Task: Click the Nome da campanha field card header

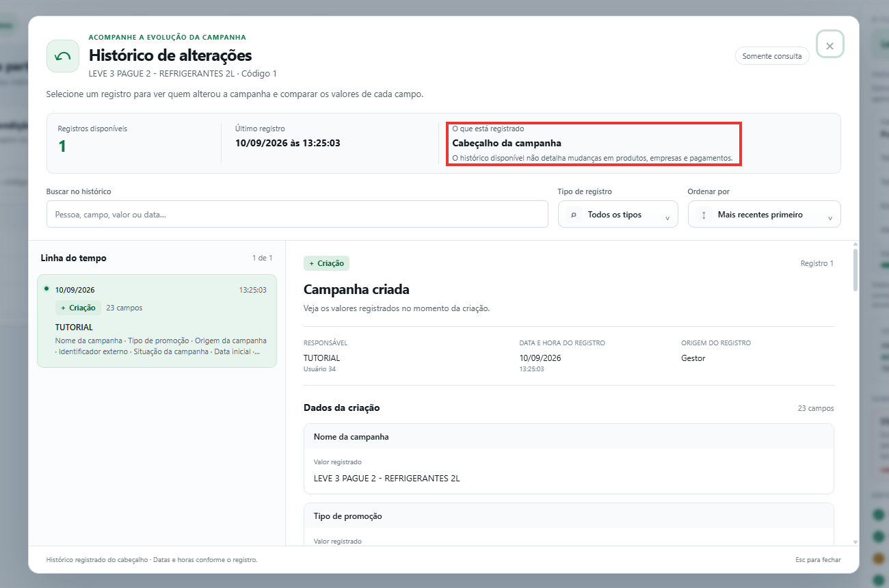Action: point(569,436)
